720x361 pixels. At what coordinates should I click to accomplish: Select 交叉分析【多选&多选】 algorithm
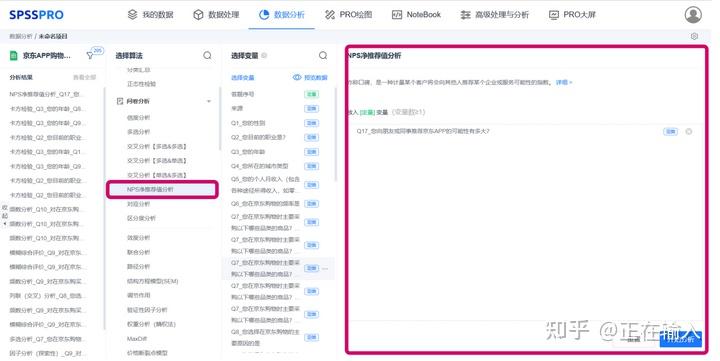[x=157, y=147]
